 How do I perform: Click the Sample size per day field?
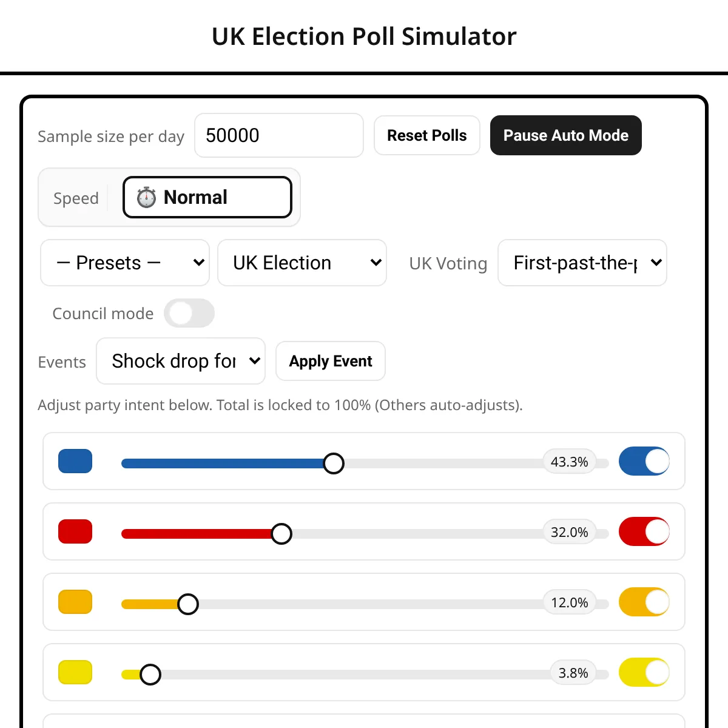[x=279, y=135]
